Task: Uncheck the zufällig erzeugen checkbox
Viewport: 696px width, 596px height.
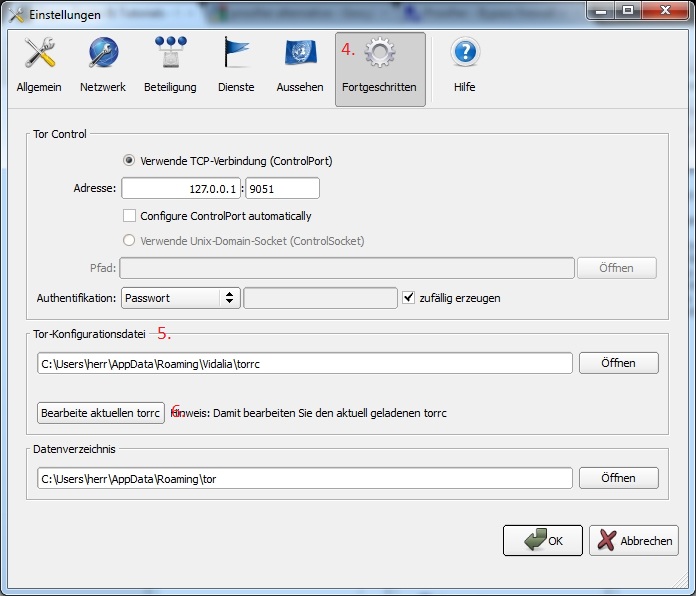Action: [408, 298]
